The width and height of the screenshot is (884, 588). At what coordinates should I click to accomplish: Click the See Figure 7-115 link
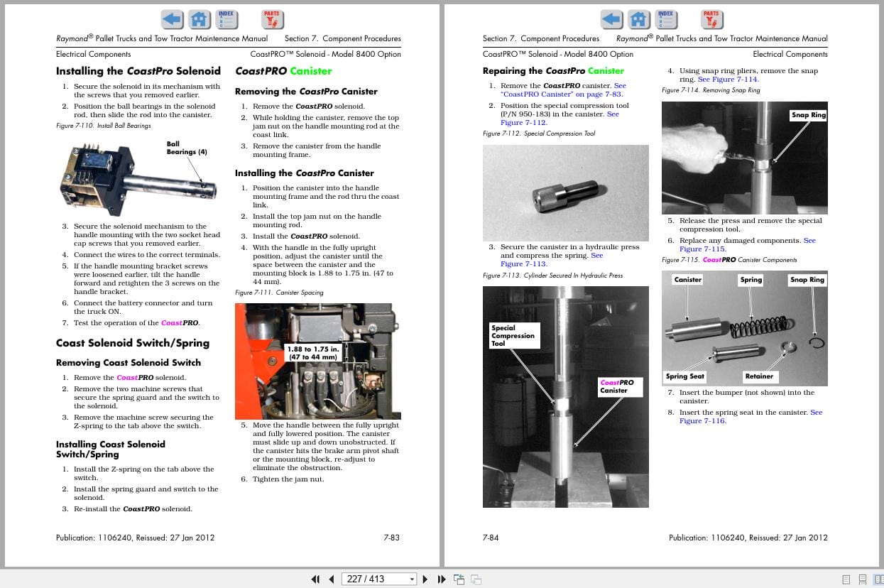click(702, 249)
